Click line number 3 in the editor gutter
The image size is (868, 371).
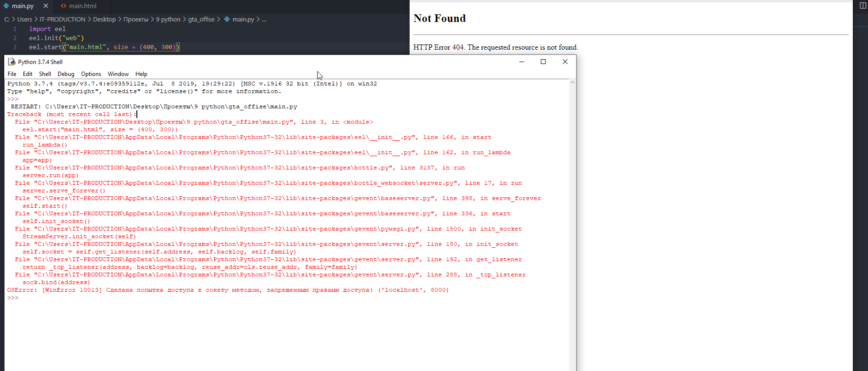tap(15, 47)
